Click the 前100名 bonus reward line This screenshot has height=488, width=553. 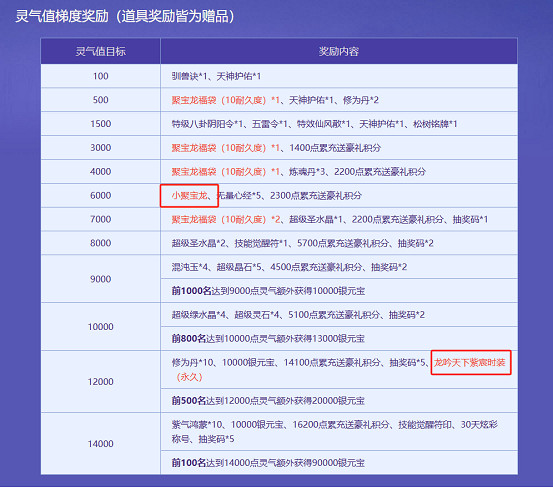coord(268,463)
